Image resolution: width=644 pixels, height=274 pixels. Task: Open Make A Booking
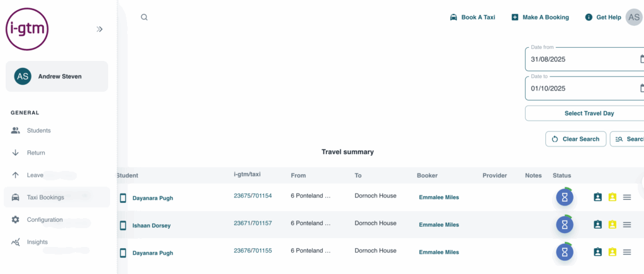click(x=540, y=17)
